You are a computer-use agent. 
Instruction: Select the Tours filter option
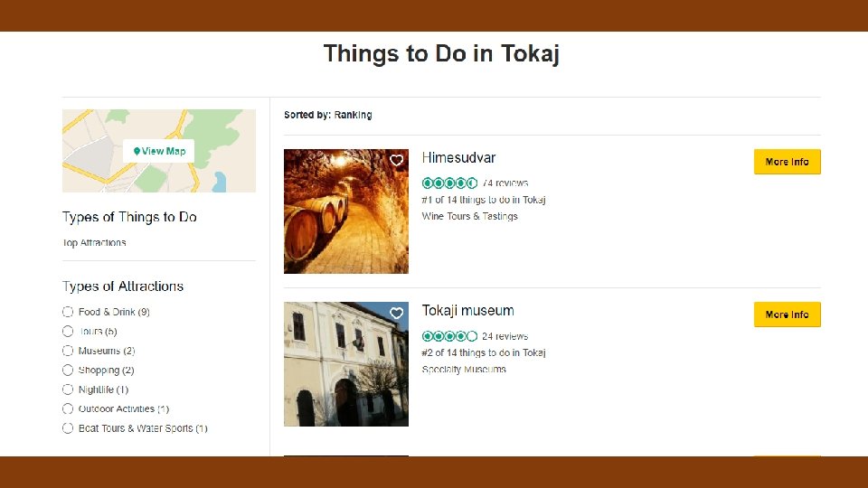[x=68, y=332]
